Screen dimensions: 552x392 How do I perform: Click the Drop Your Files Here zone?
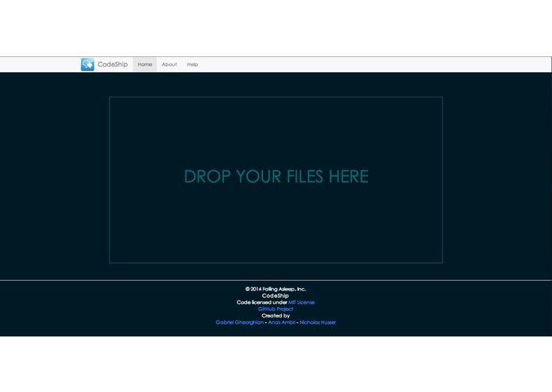click(x=276, y=179)
